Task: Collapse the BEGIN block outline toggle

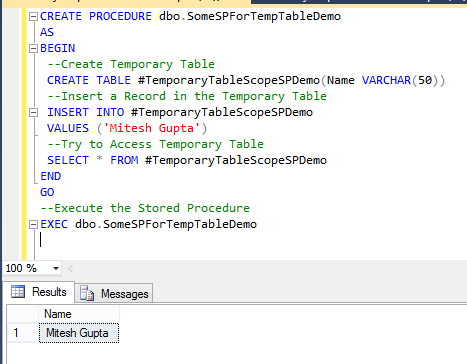Action: [x=33, y=49]
